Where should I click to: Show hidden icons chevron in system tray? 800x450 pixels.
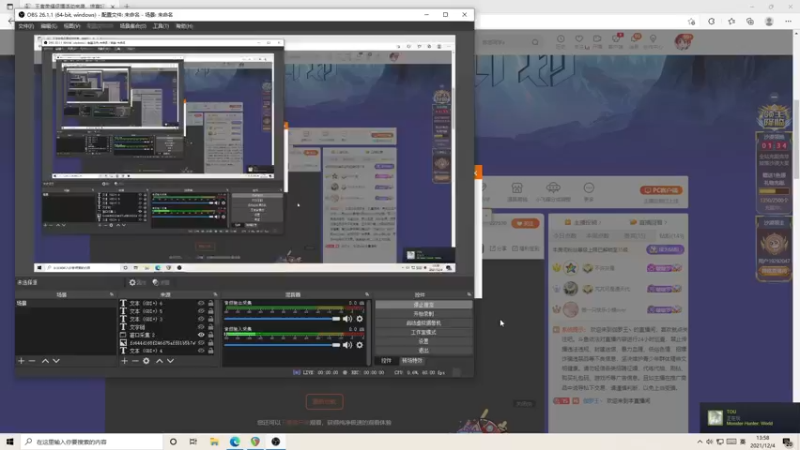pyautogui.click(x=699, y=442)
